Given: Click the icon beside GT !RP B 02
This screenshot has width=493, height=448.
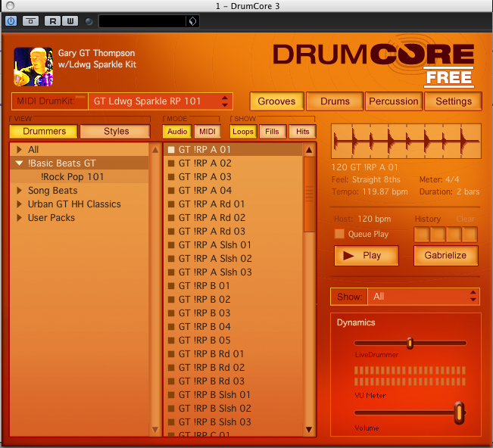Looking at the screenshot, I should click(171, 300).
